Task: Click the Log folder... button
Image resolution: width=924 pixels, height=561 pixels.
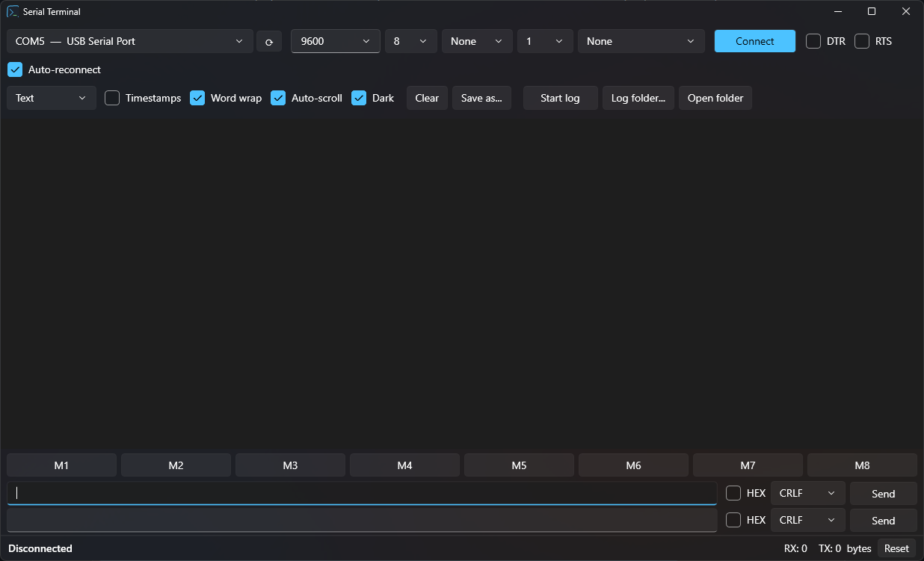Action: click(x=638, y=98)
